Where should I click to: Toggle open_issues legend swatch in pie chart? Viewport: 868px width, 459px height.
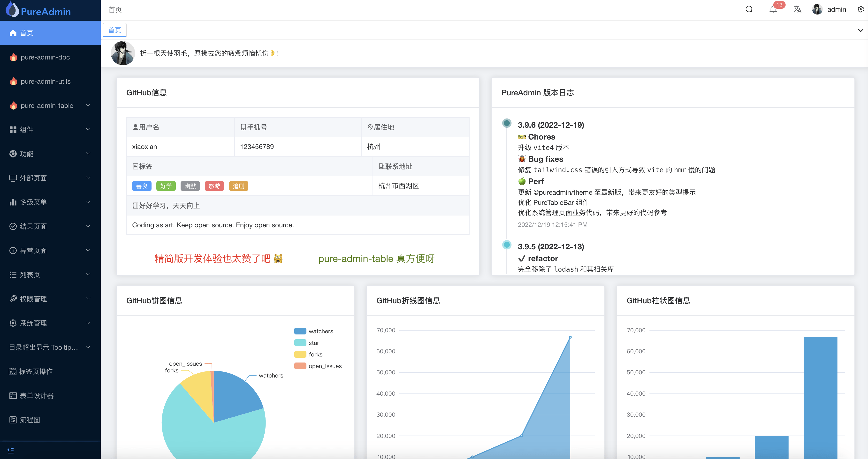point(300,366)
